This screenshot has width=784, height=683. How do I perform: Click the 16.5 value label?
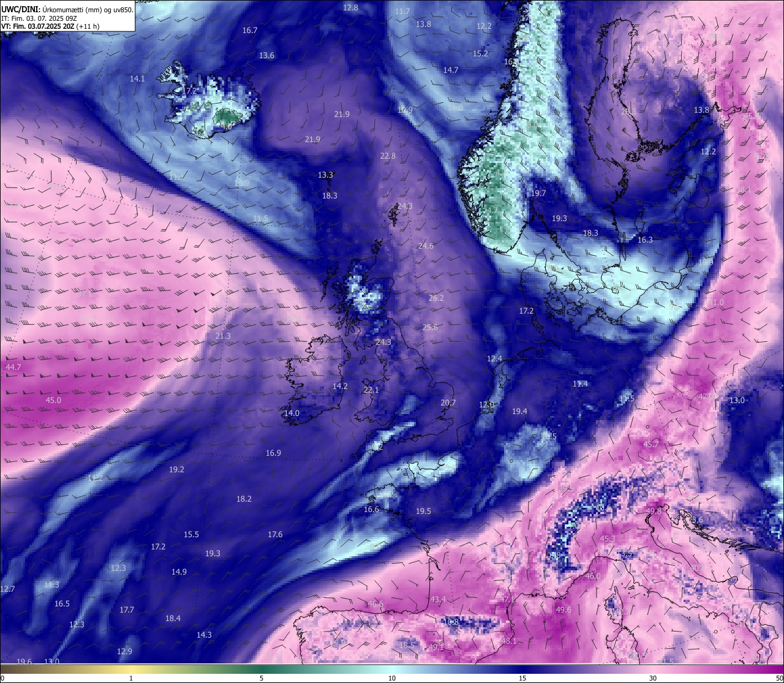click(x=62, y=603)
